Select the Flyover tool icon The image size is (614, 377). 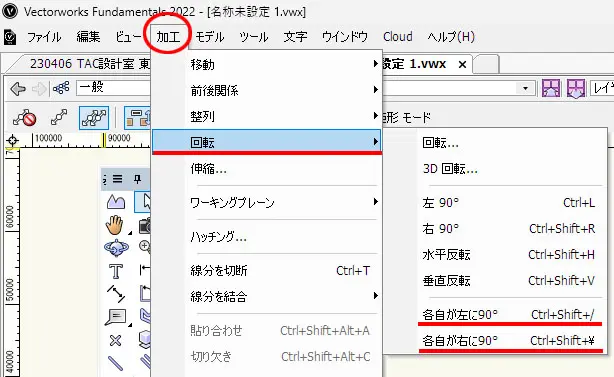coord(116,248)
